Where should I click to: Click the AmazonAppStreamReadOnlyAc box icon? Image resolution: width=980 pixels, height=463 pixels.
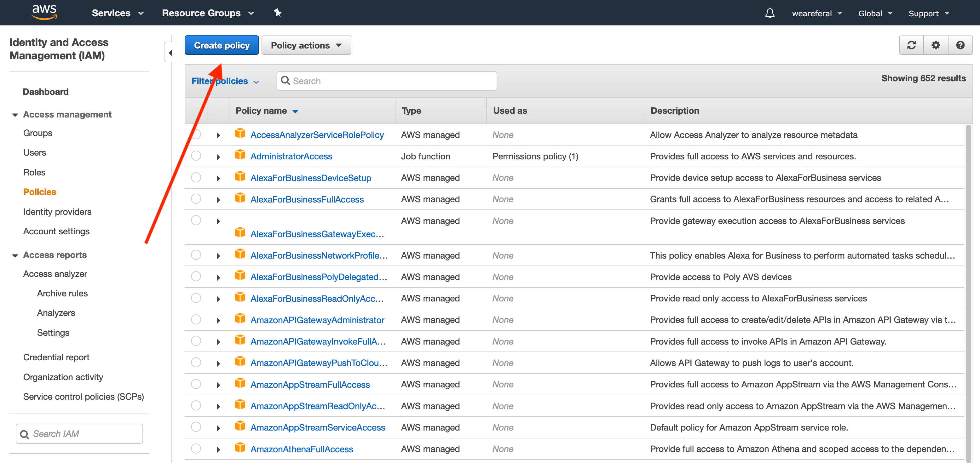[x=240, y=404]
